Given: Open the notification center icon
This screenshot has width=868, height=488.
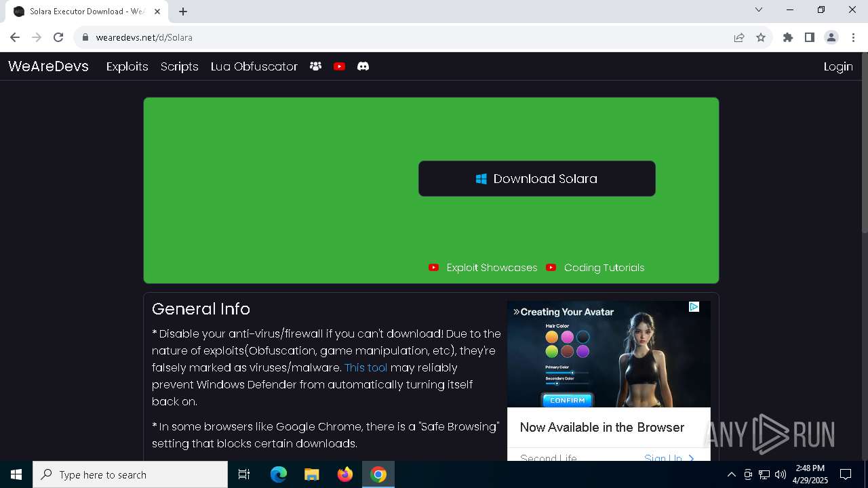Looking at the screenshot, I should click(x=846, y=474).
